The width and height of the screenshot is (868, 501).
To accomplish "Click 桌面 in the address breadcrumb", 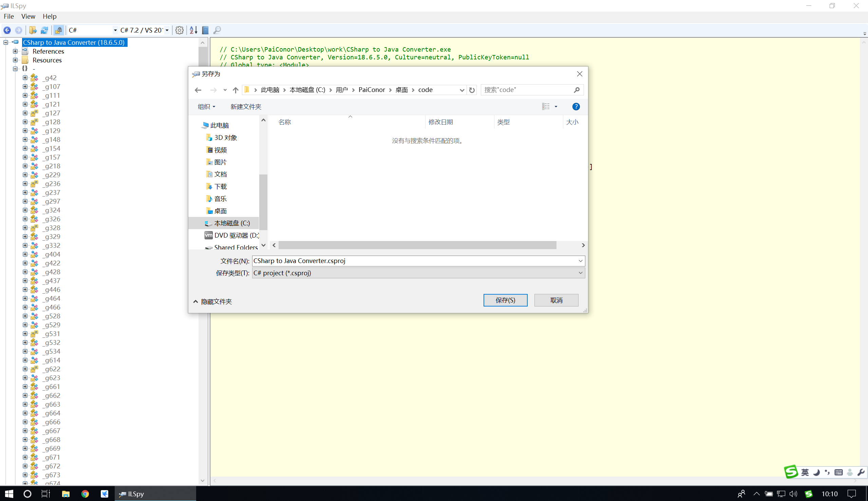I will [x=401, y=90].
